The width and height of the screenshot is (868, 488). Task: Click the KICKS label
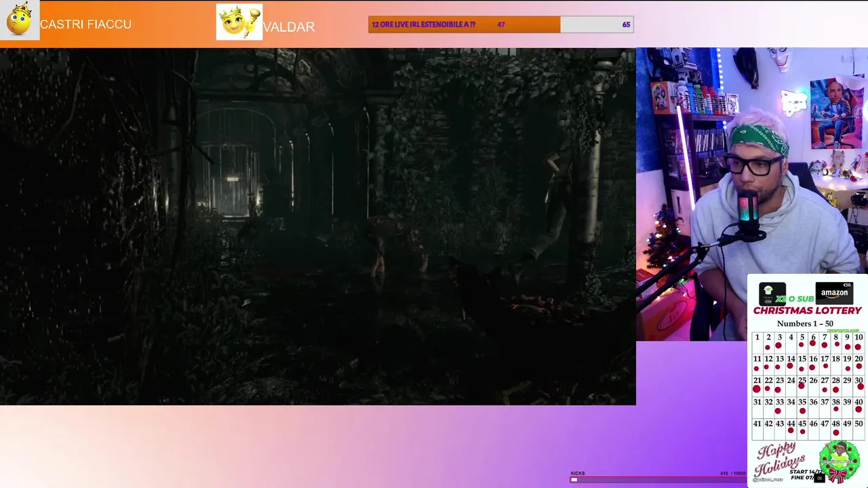point(578,473)
